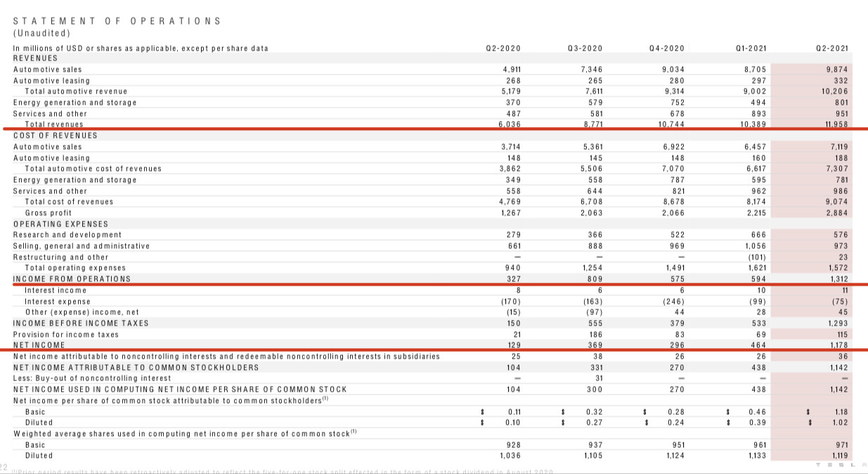Select Q2-2021 diluted EPS value 1.02
This screenshot has height=474, width=868.
pos(841,422)
